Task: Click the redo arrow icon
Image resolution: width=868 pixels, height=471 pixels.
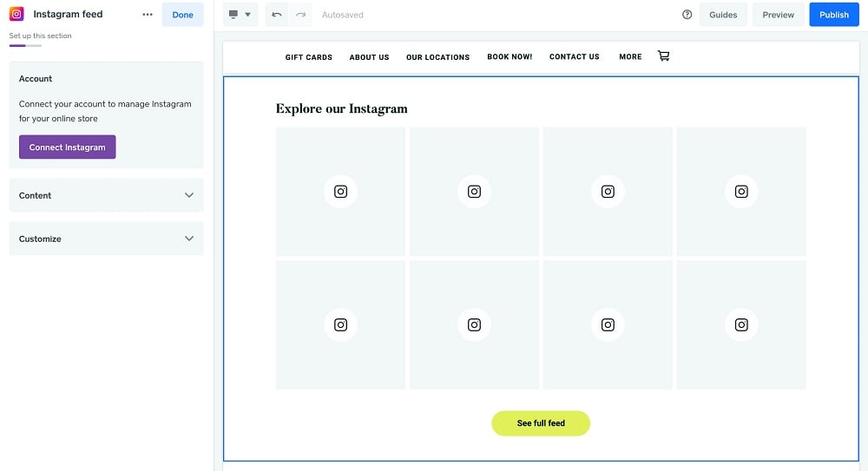Action: (x=300, y=15)
